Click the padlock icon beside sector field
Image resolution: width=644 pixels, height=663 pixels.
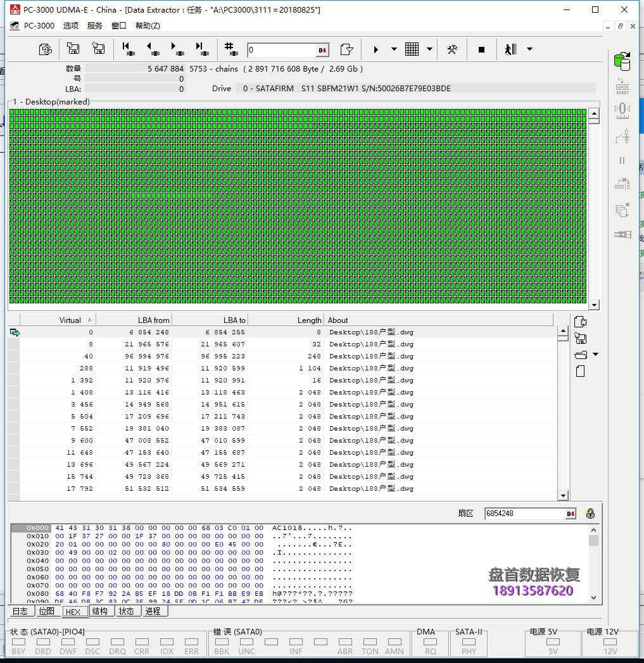click(590, 514)
